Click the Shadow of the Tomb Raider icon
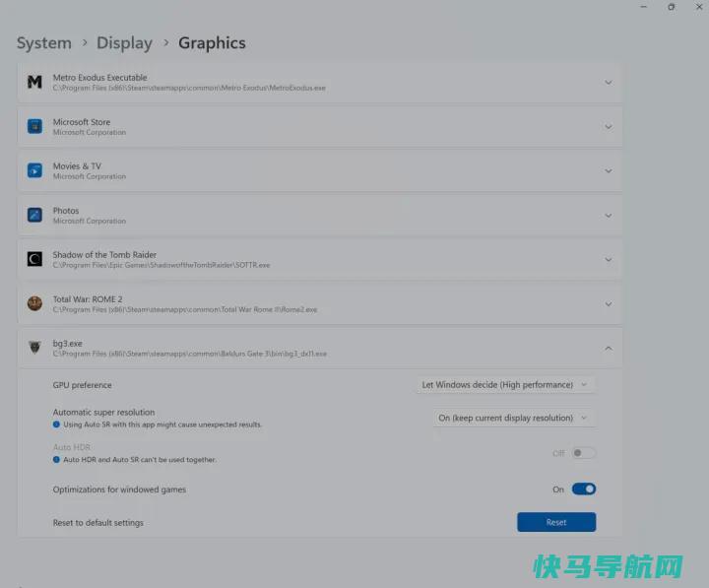 point(34,259)
